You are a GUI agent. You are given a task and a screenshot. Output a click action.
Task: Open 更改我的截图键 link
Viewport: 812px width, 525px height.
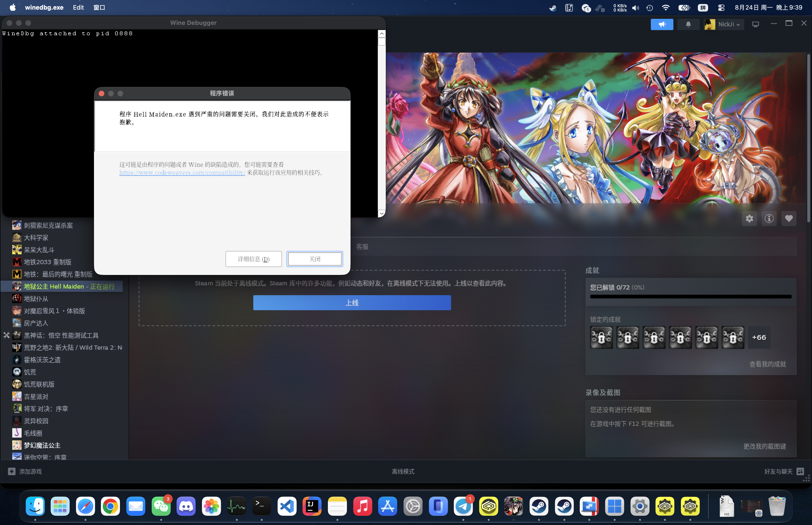[x=764, y=447]
